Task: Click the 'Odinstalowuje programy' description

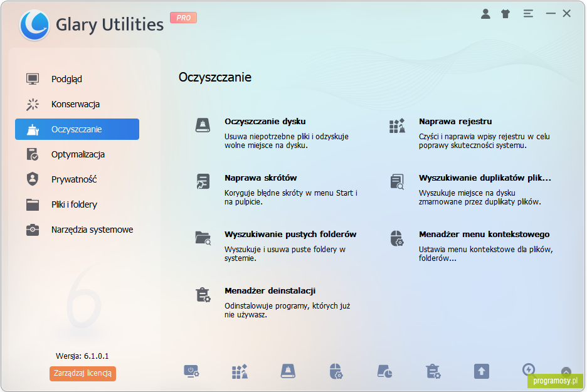Action: (287, 310)
